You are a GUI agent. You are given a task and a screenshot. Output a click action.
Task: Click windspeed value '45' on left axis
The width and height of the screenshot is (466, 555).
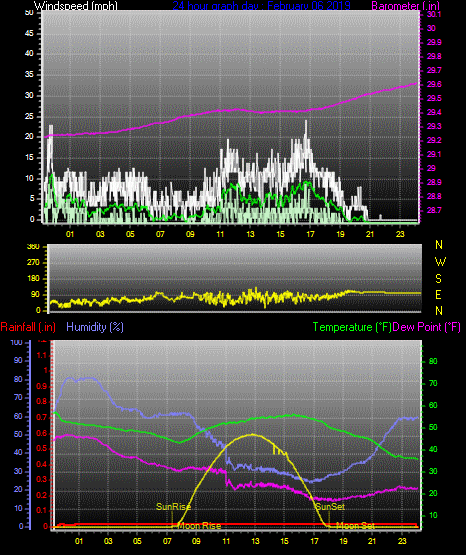click(29, 33)
